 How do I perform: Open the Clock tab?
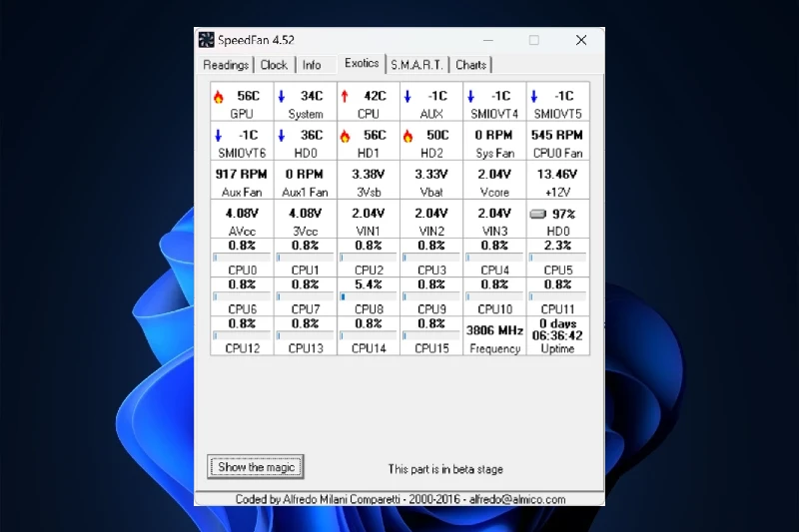click(274, 65)
